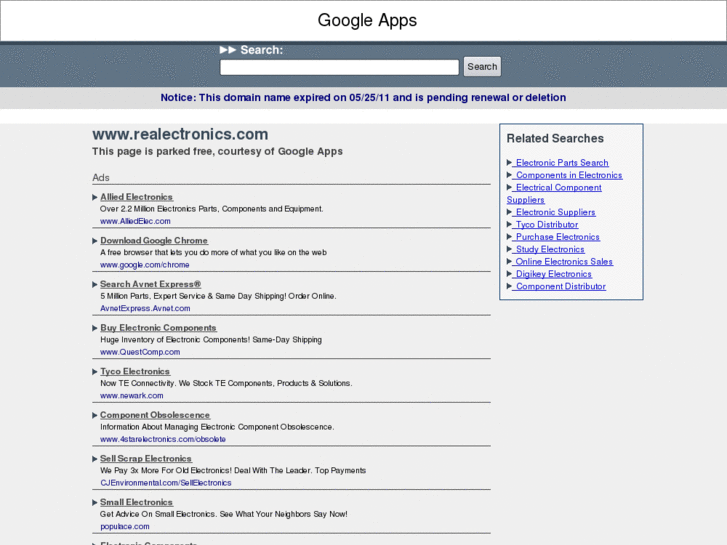Click arrow bullet beside Purchase Electronics
Viewport: 727px width, 545px height.
pyautogui.click(x=509, y=237)
